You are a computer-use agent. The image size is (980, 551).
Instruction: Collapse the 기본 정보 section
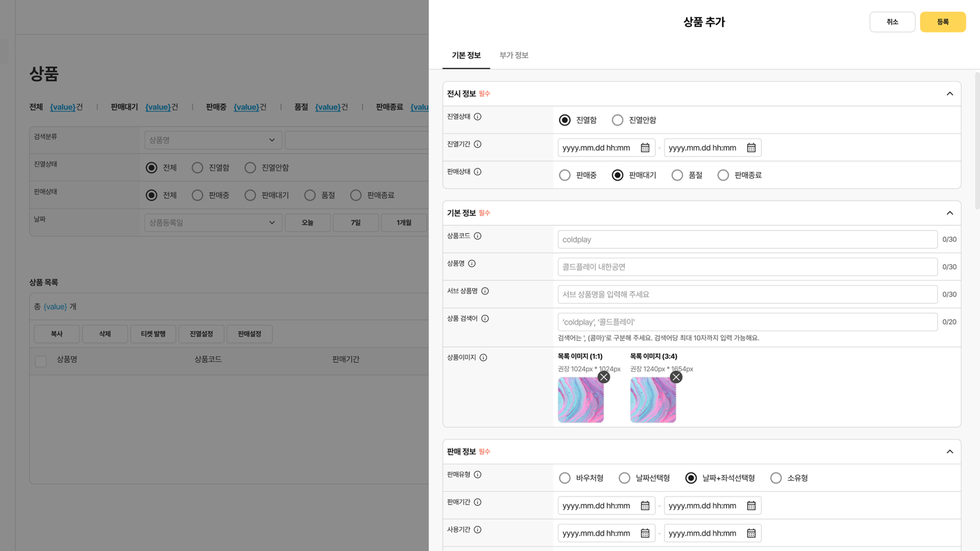click(950, 213)
